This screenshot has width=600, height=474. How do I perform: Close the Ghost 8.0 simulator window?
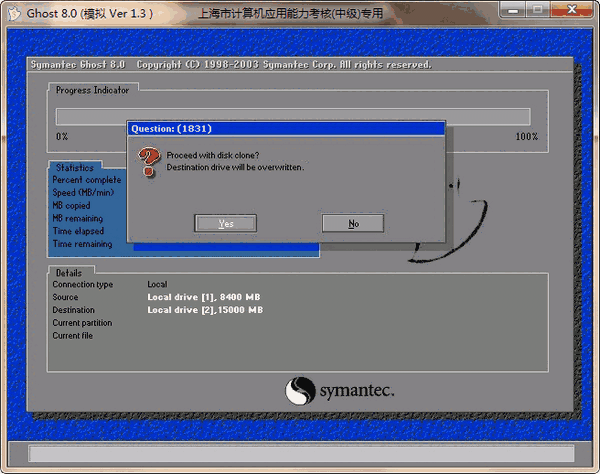click(x=577, y=11)
